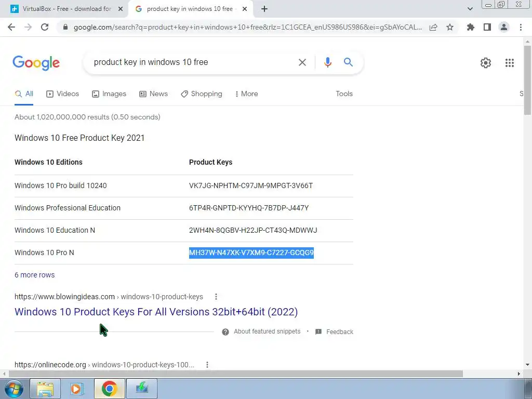Viewport: 532px width, 399px height.
Task: Clear the search box text
Action: click(302, 62)
